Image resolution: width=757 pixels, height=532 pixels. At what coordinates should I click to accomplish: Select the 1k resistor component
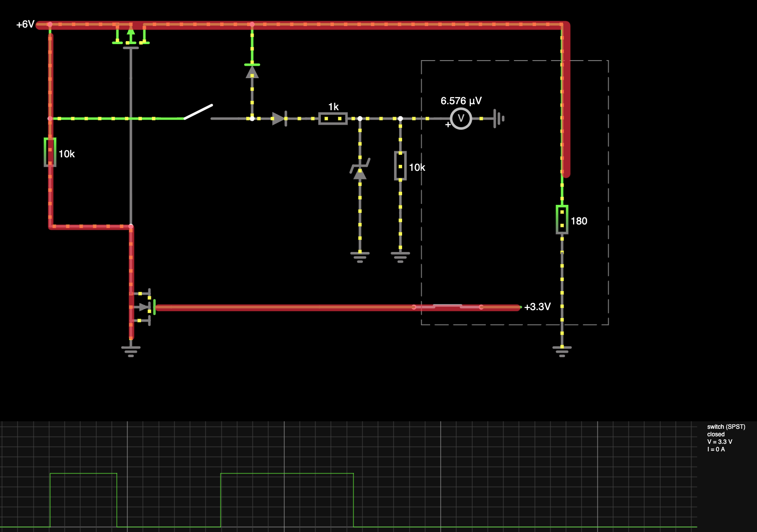[x=333, y=119]
